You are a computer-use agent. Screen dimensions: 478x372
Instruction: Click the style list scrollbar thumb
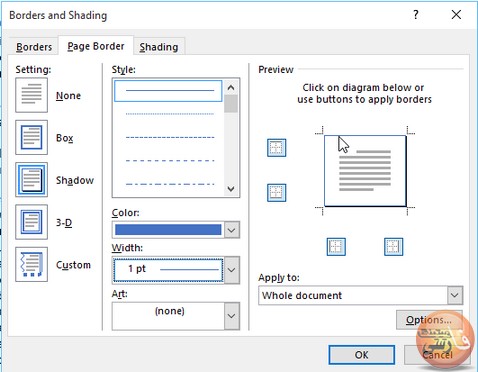pyautogui.click(x=231, y=104)
